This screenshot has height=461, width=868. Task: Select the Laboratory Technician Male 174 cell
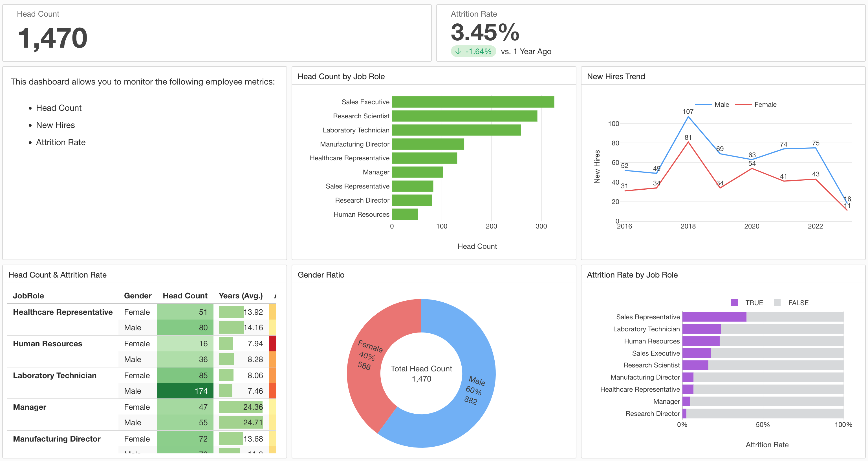pos(185,391)
